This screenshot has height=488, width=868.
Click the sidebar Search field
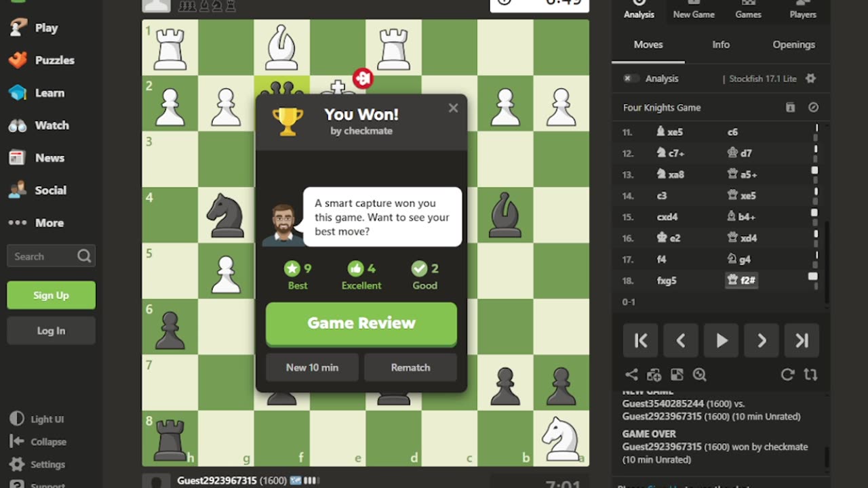[x=51, y=256]
